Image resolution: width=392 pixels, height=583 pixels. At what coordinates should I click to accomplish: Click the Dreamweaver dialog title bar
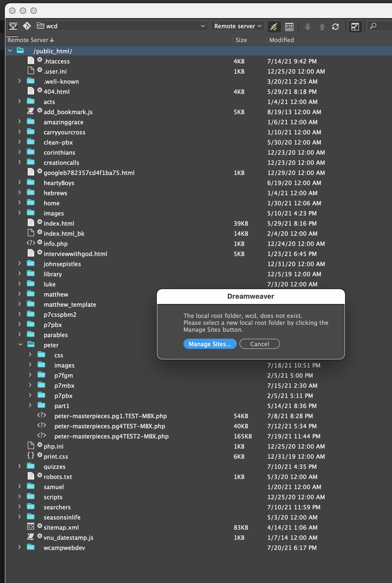pos(251,296)
